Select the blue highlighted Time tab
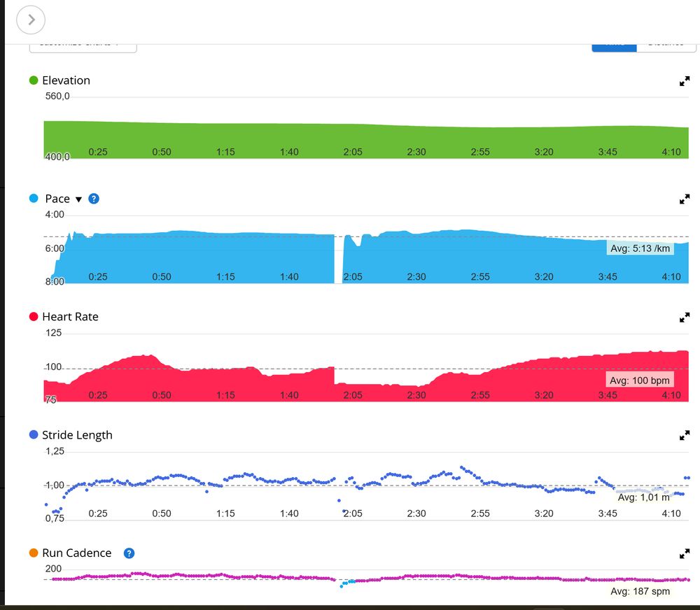This screenshot has width=700, height=610. tap(615, 48)
